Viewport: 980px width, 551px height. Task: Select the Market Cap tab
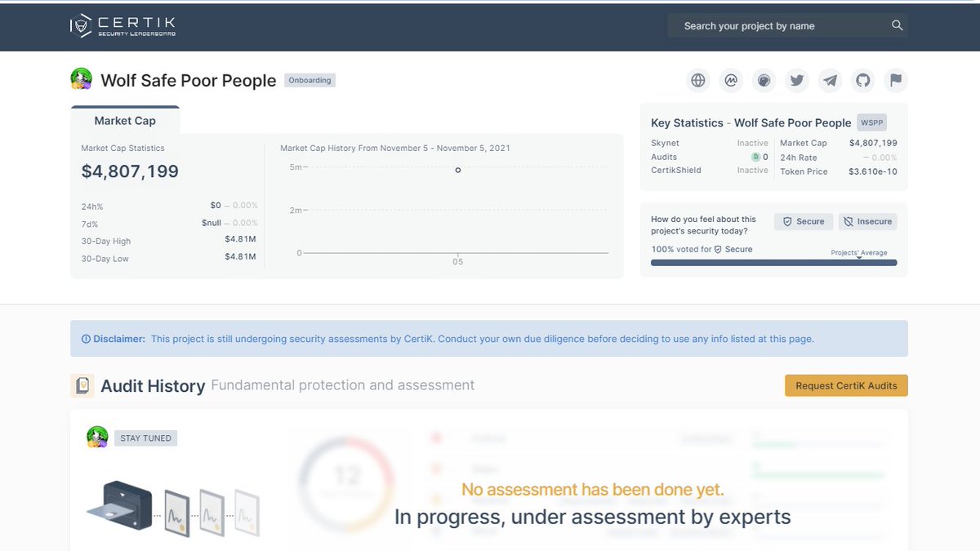(125, 120)
